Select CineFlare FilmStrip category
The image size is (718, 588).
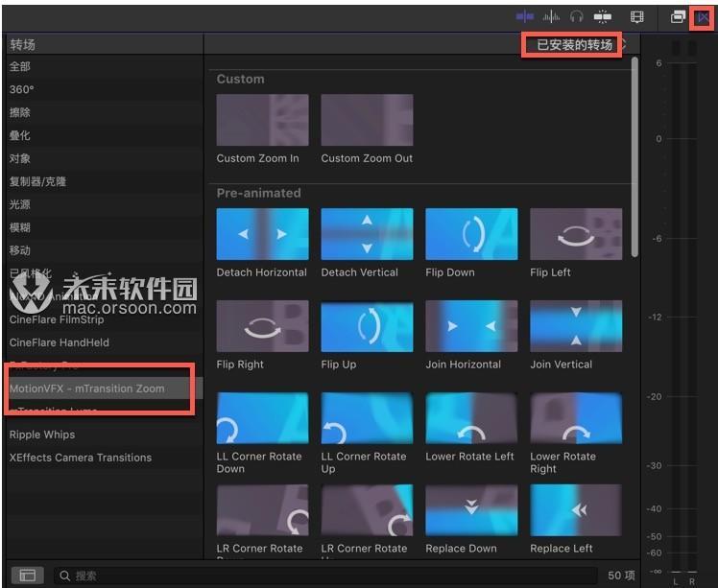[x=105, y=319]
